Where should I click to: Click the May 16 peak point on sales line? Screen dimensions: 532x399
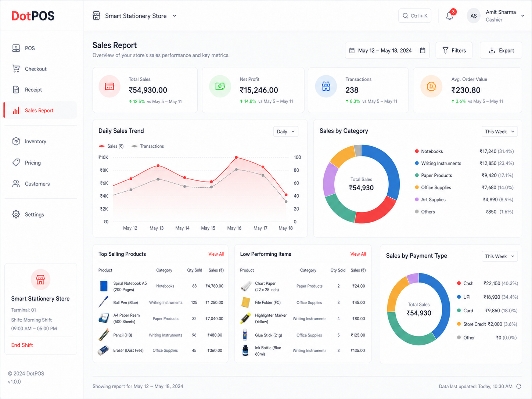236,157
